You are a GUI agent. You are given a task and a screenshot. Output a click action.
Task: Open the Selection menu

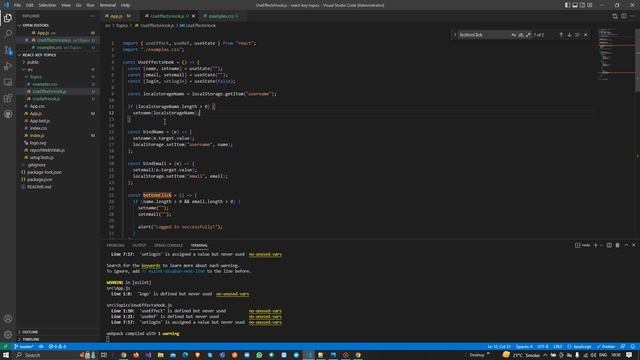click(47, 5)
